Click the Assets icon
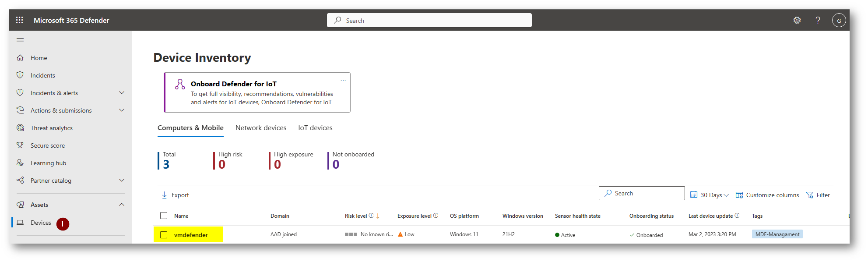This screenshot has width=868, height=262. pyautogui.click(x=20, y=205)
